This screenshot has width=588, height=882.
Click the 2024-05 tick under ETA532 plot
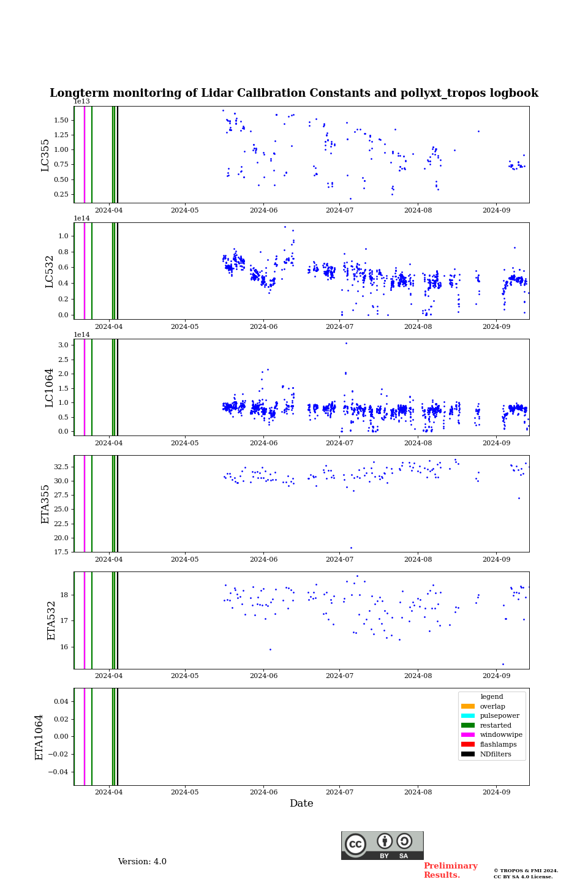tap(184, 676)
